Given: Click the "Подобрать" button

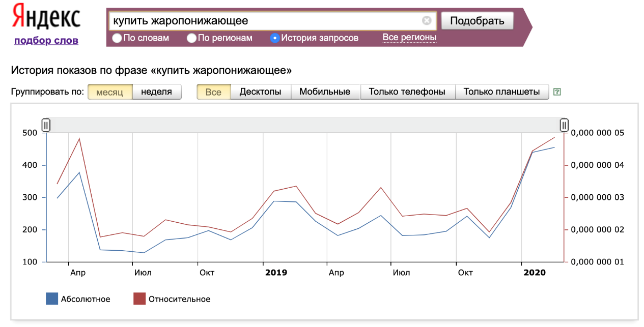Looking at the screenshot, I should (x=477, y=21).
